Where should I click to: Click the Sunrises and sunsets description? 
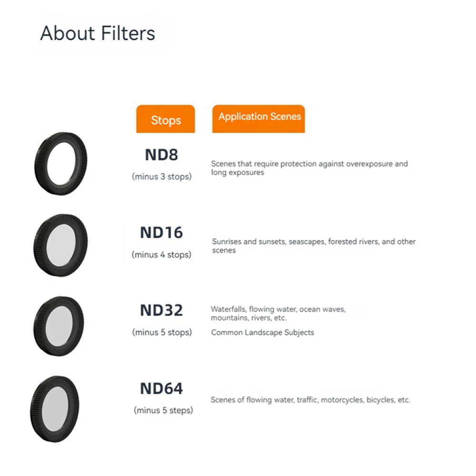pyautogui.click(x=314, y=246)
